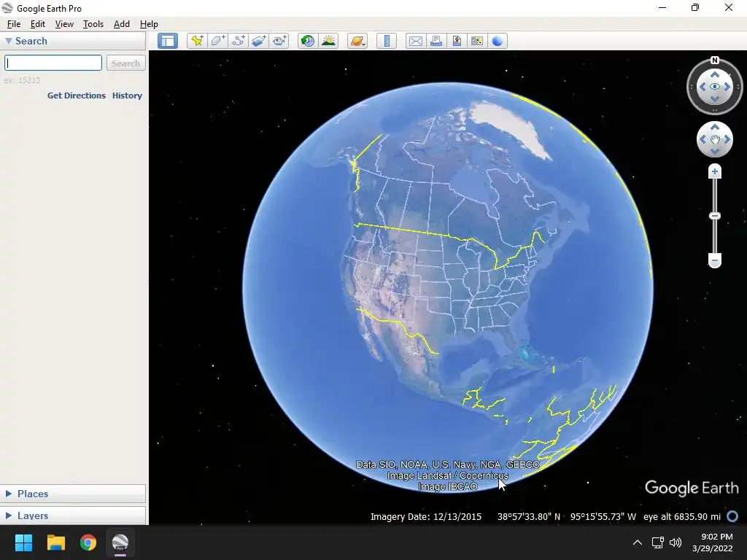747x560 pixels.
Task: Move right using the hand joystick arrow
Action: (x=727, y=139)
